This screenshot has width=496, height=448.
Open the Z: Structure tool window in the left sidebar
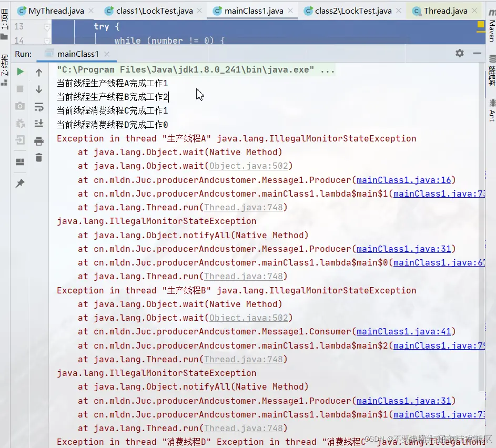click(x=4, y=69)
